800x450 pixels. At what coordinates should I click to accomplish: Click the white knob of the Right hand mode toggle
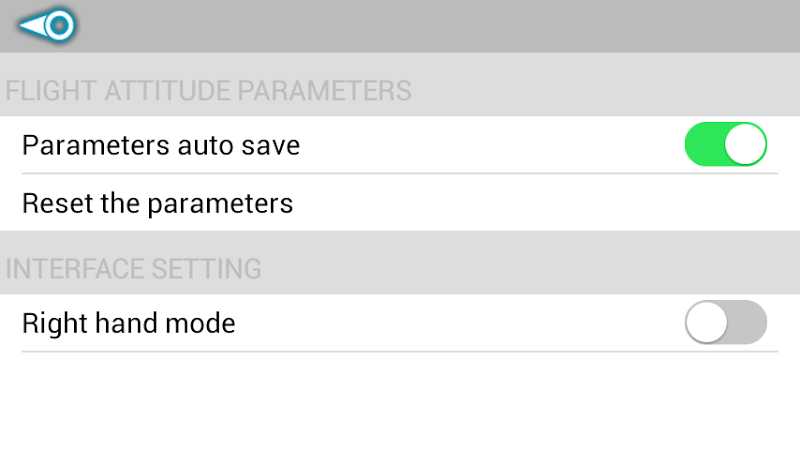706,322
